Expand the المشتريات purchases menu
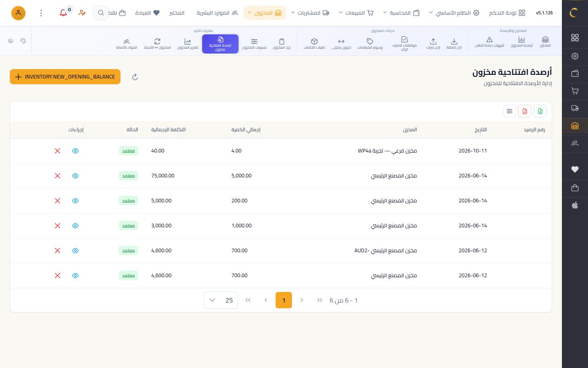The height and width of the screenshot is (368, 588). (x=310, y=13)
